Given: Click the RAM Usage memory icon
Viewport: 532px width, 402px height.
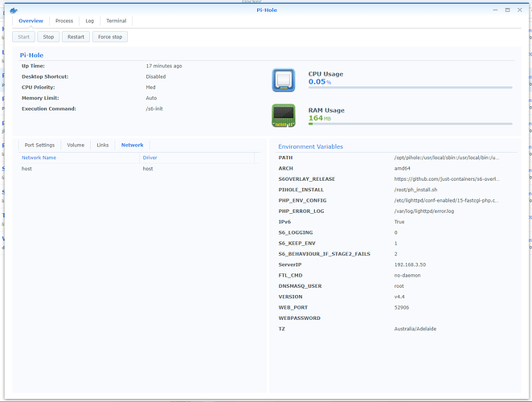Looking at the screenshot, I should click(x=283, y=116).
